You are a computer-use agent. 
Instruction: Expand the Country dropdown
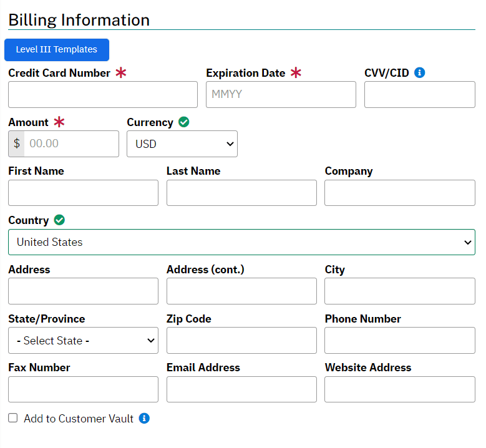pyautogui.click(x=241, y=242)
